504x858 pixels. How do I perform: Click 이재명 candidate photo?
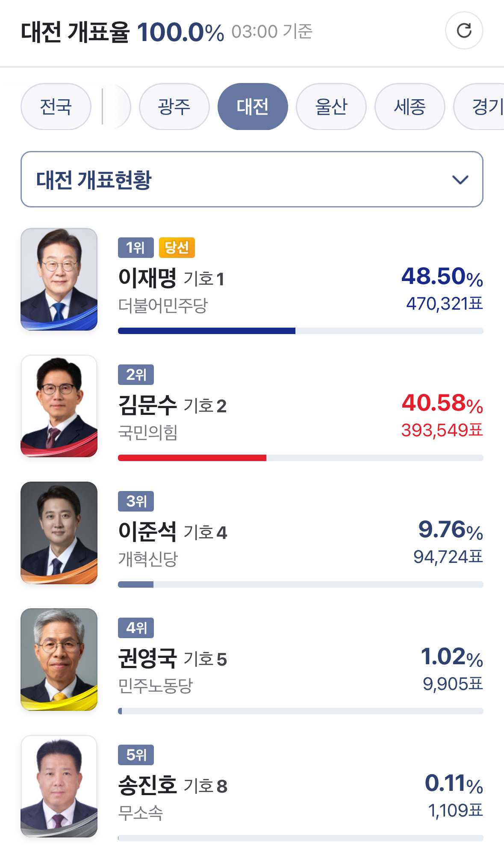coord(59,279)
